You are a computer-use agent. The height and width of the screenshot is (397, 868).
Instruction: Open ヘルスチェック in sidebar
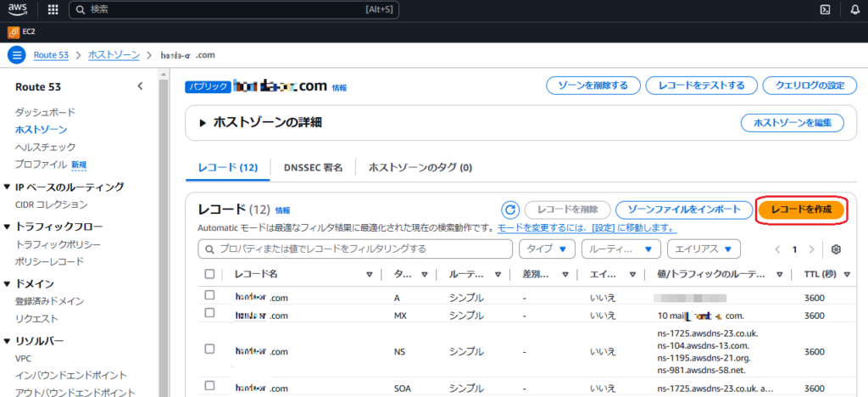point(46,148)
